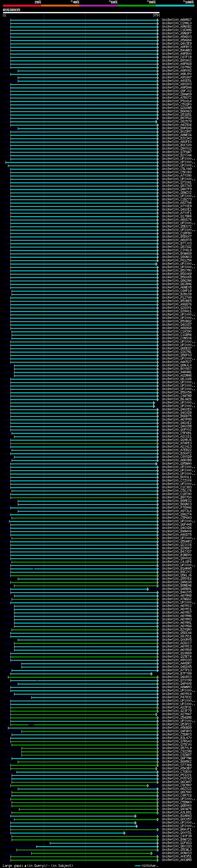Select hit label UniRef100_C6TFI8
The image size is (197, 868).
[x=177, y=57]
